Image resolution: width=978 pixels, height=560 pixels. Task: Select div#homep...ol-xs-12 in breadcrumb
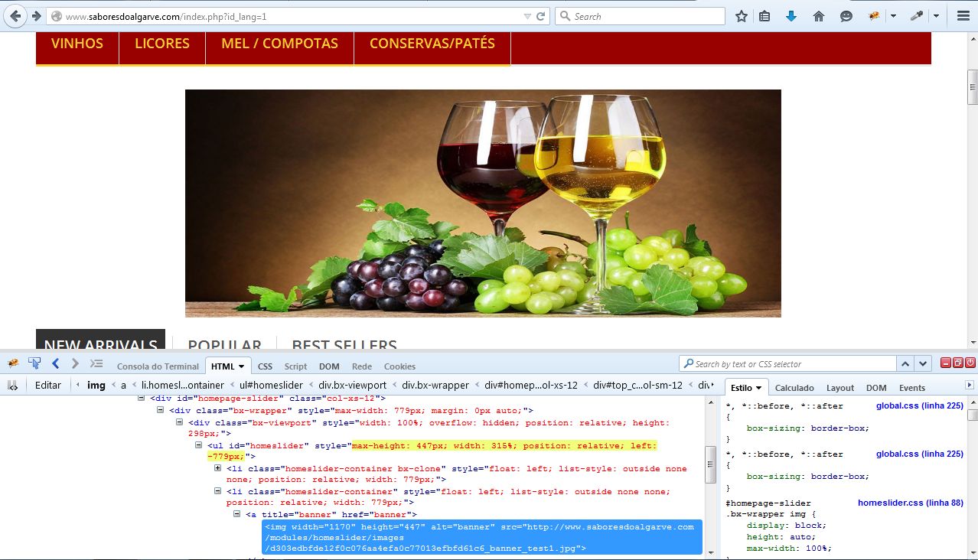531,385
